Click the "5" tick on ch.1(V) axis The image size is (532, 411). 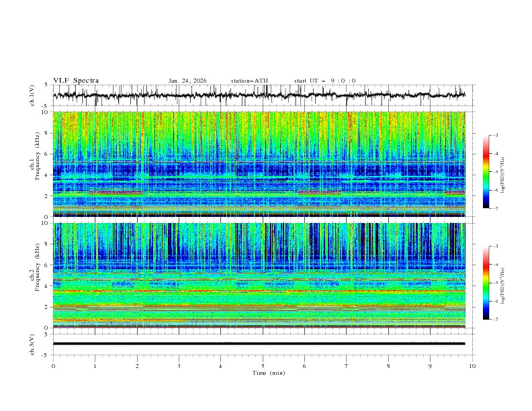click(46, 85)
